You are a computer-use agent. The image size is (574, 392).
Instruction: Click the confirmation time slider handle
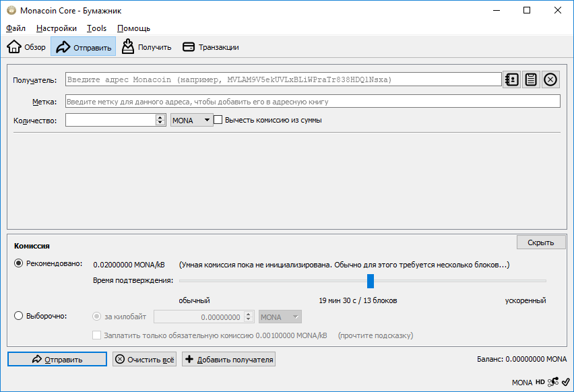pyautogui.click(x=371, y=281)
